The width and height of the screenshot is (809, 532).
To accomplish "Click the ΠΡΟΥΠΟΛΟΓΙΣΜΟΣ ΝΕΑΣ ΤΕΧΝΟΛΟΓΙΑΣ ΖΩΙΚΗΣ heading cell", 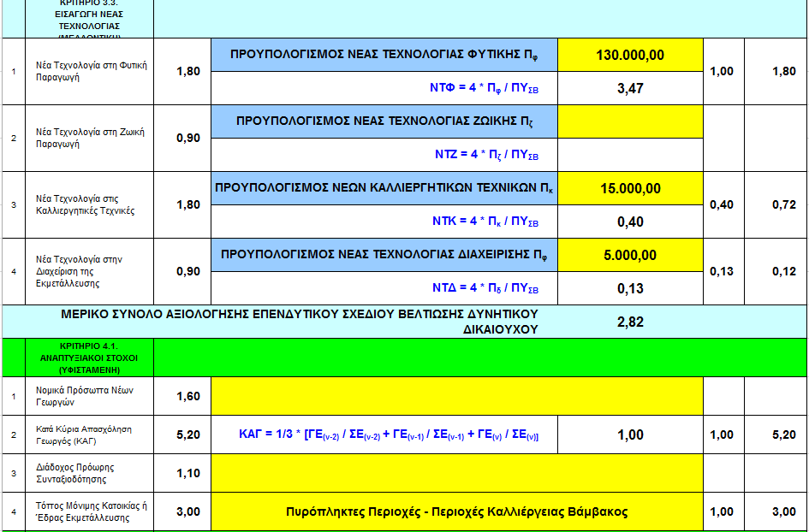I will coord(384,121).
